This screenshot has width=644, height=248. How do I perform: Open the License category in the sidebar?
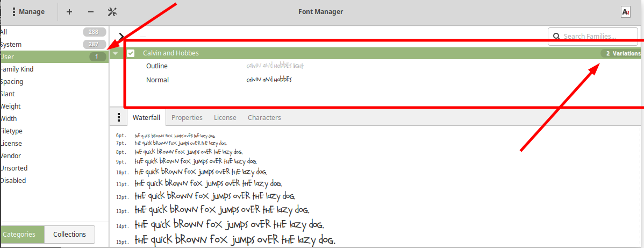[x=53, y=143]
